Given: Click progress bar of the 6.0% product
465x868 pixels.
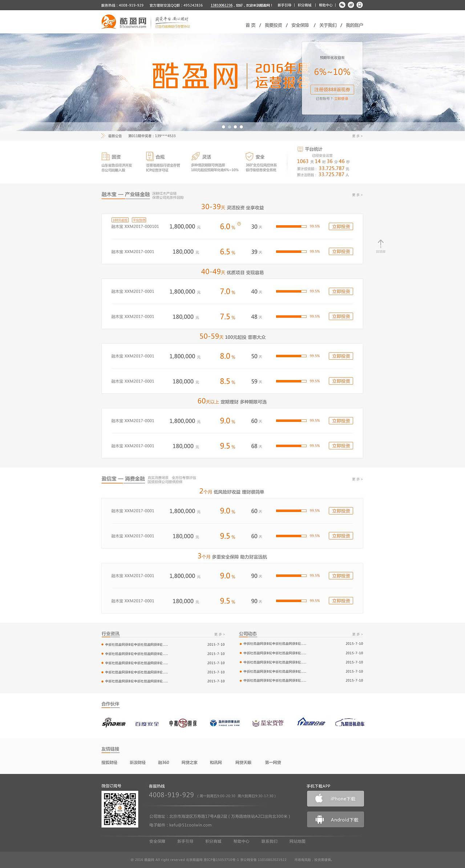Looking at the screenshot, I should 291,226.
